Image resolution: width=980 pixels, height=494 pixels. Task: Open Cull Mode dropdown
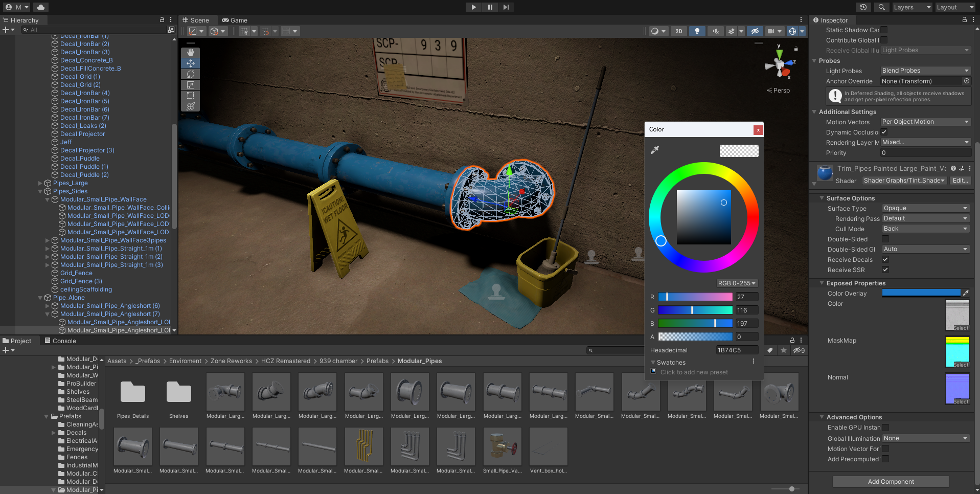tap(925, 229)
